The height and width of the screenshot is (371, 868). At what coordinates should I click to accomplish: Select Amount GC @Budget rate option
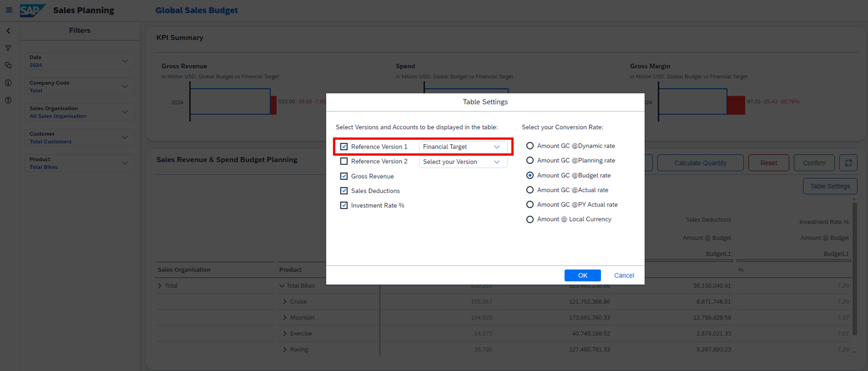click(530, 176)
